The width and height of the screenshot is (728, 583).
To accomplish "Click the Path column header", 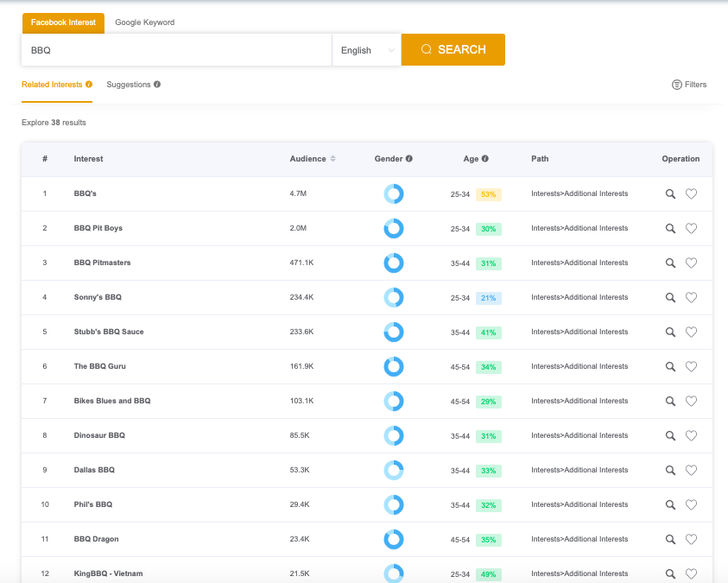I will pos(540,159).
